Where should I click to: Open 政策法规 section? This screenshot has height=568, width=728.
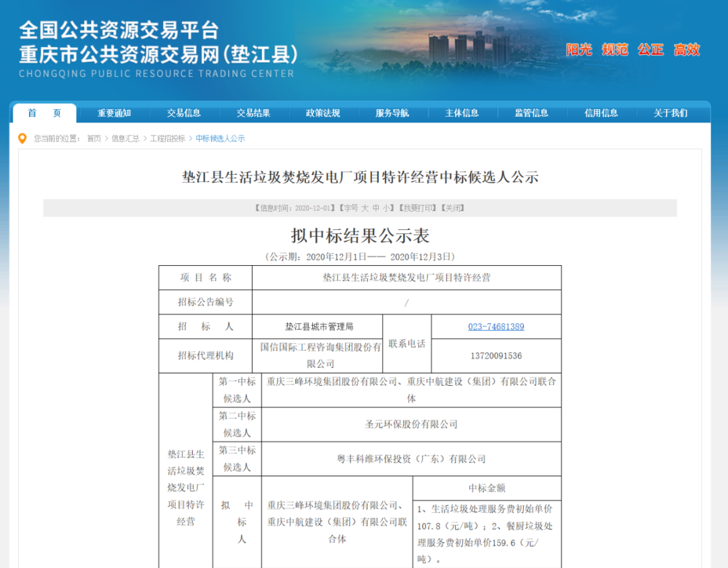[323, 113]
